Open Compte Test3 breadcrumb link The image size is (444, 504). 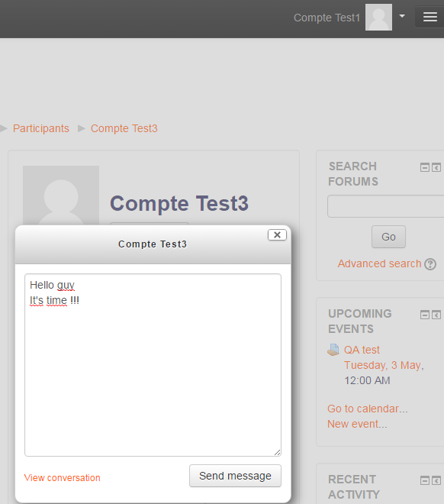124,128
